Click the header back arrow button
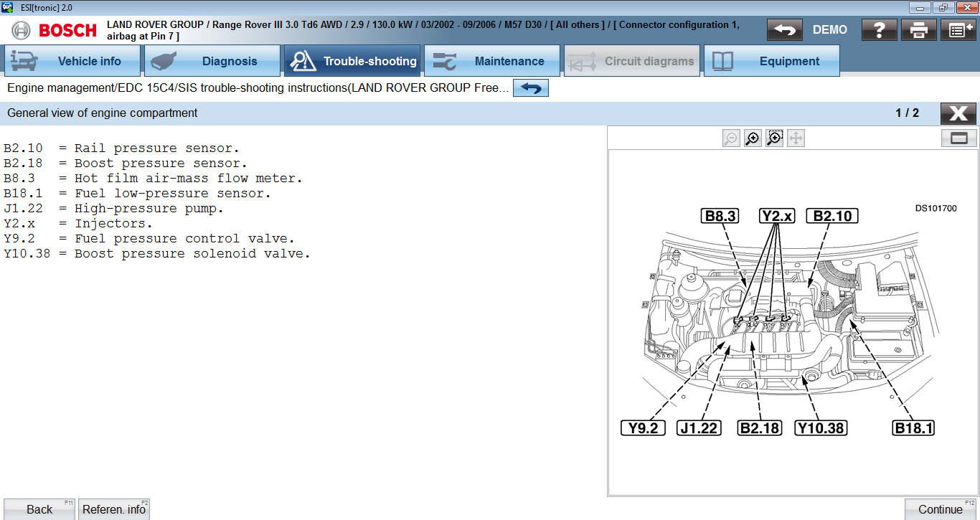Screen dimensions: 980x520 (784, 30)
